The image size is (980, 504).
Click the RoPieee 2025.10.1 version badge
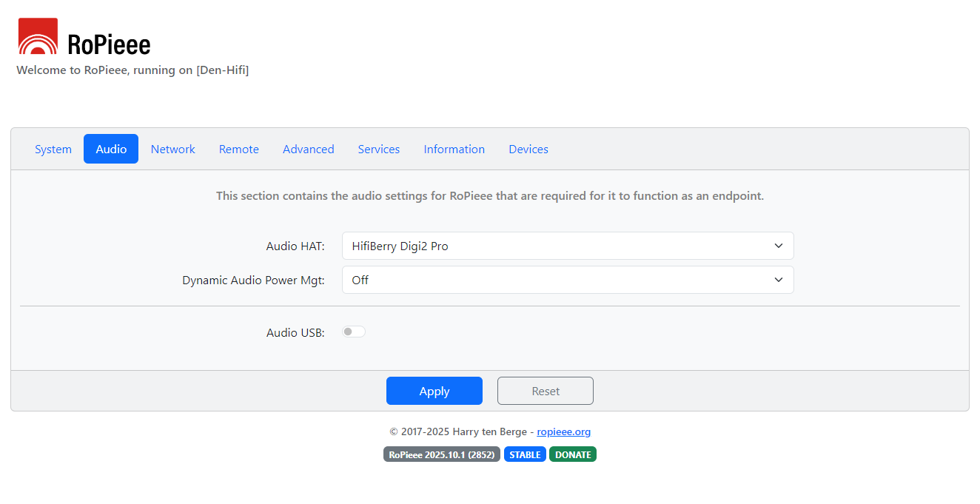(x=441, y=454)
